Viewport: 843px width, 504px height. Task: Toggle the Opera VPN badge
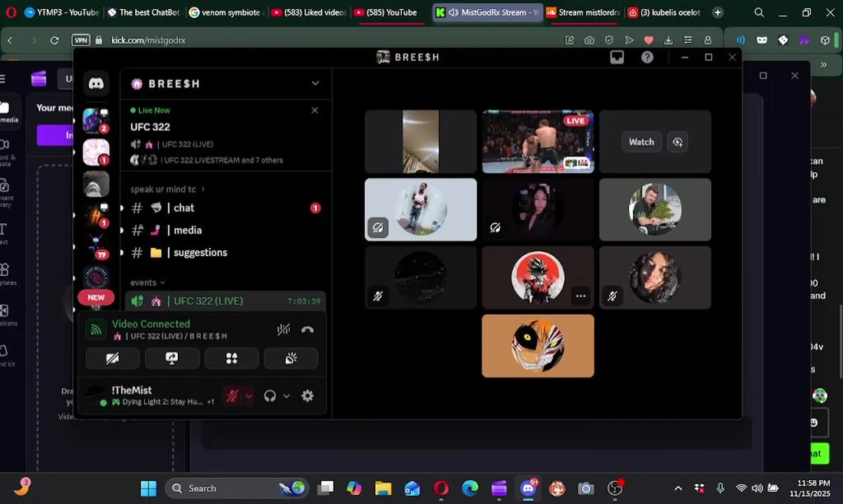pyautogui.click(x=81, y=41)
